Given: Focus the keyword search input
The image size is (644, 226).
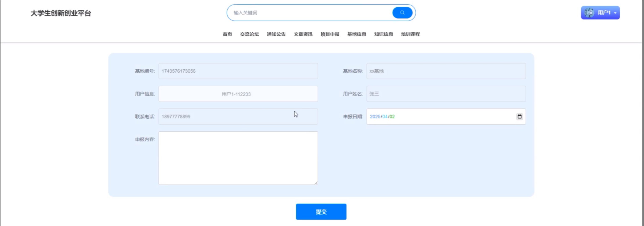Looking at the screenshot, I should [310, 13].
